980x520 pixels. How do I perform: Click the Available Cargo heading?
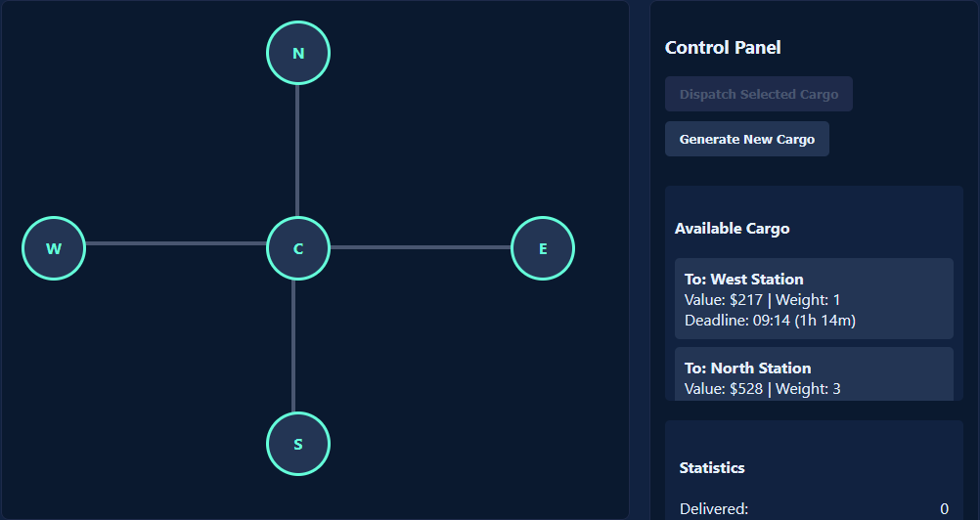732,229
